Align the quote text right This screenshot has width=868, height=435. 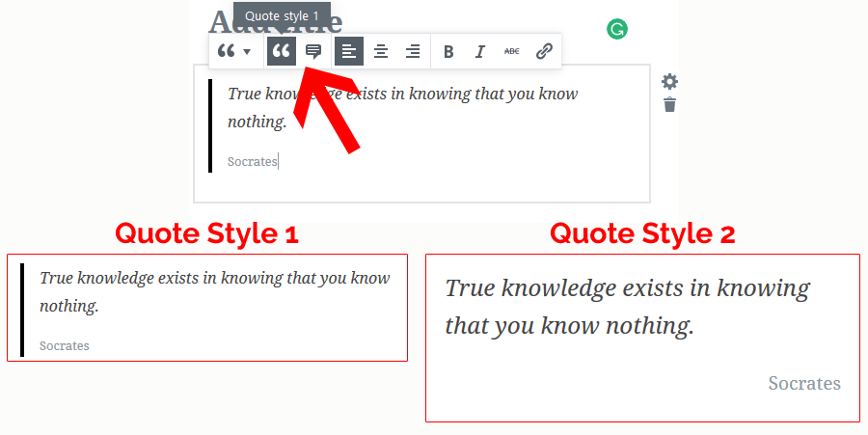coord(413,52)
